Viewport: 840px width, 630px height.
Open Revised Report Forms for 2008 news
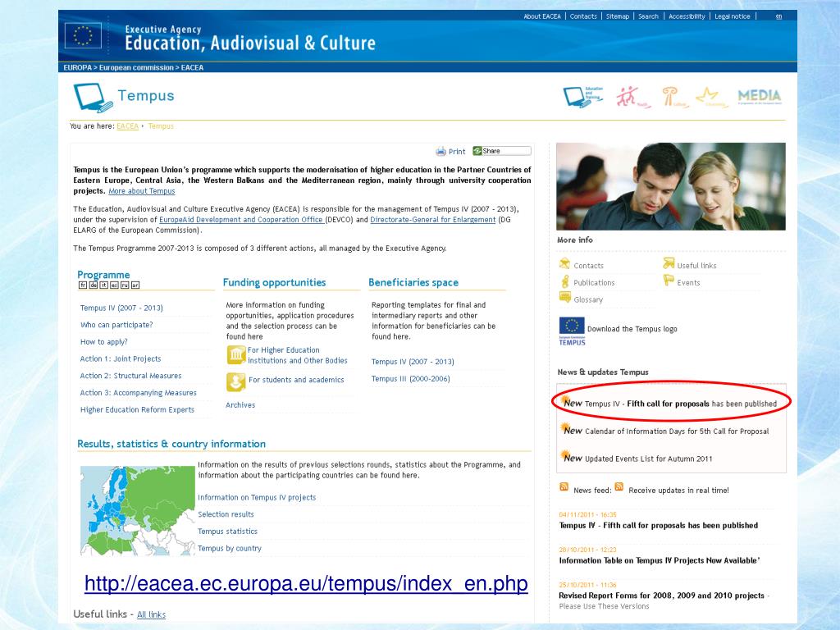coord(662,596)
